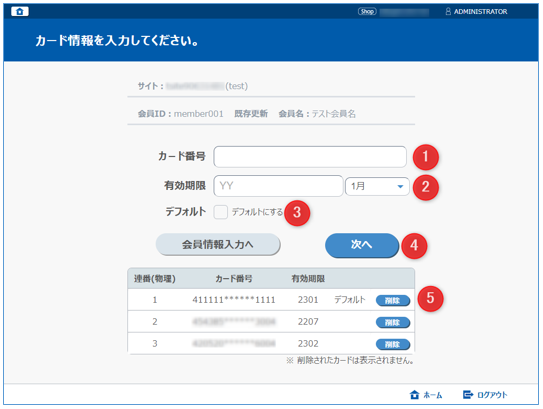This screenshot has height=409, width=543.
Task: Click the カード情報を入力してください heading
Action: pos(117,41)
